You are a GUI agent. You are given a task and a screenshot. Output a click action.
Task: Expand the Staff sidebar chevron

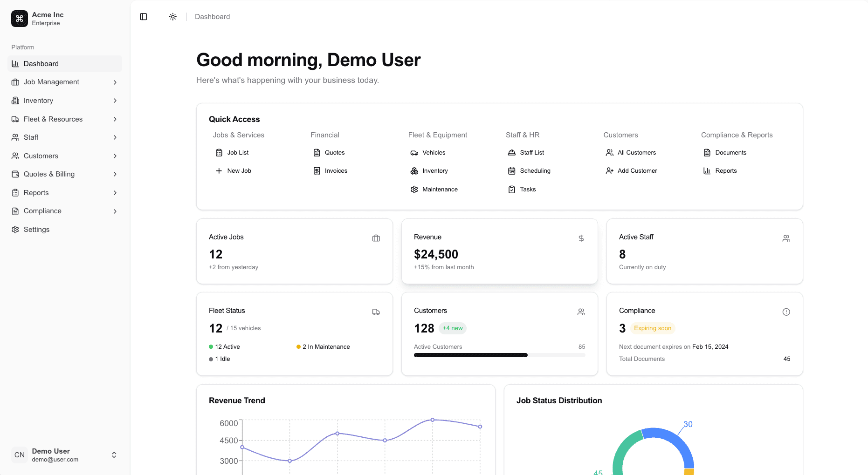pyautogui.click(x=115, y=137)
